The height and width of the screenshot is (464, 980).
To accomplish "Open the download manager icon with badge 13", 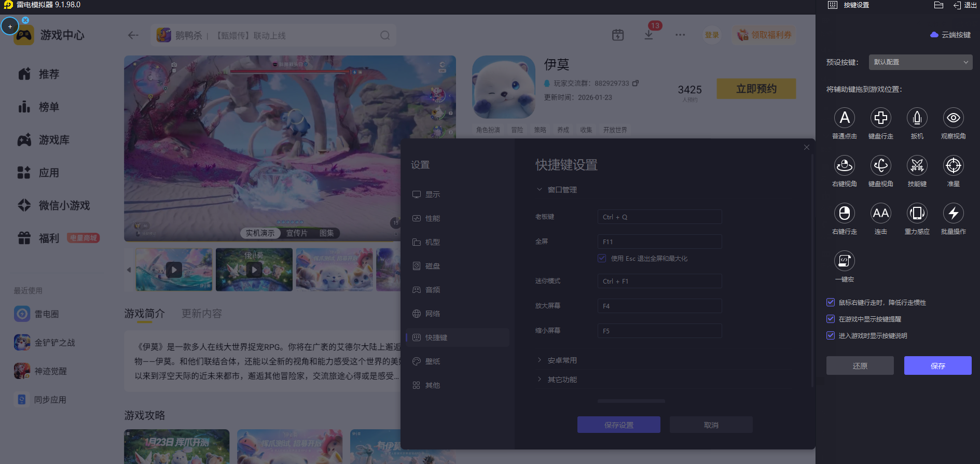I will 649,35.
